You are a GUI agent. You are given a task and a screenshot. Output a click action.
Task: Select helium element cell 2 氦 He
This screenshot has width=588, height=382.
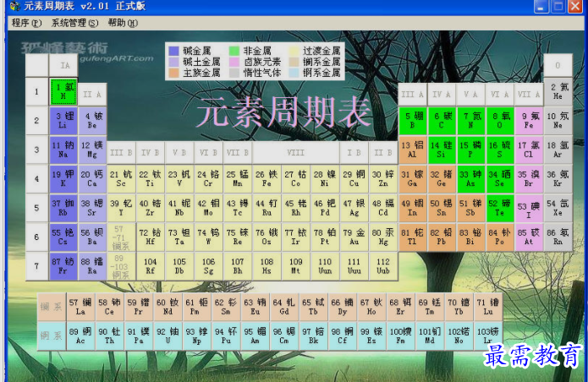coord(558,91)
